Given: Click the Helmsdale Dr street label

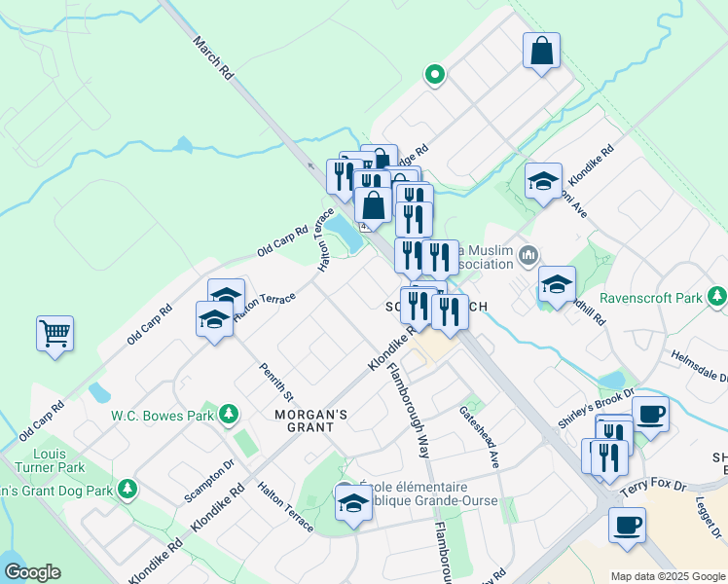Looking at the screenshot, I should [x=699, y=366].
